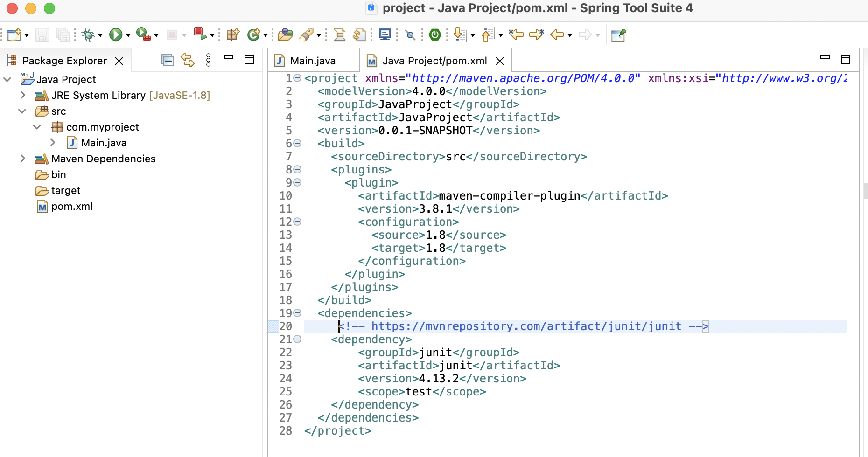Fold the dependencies element at line 19
Viewport: 868px width, 457px height.
(297, 313)
